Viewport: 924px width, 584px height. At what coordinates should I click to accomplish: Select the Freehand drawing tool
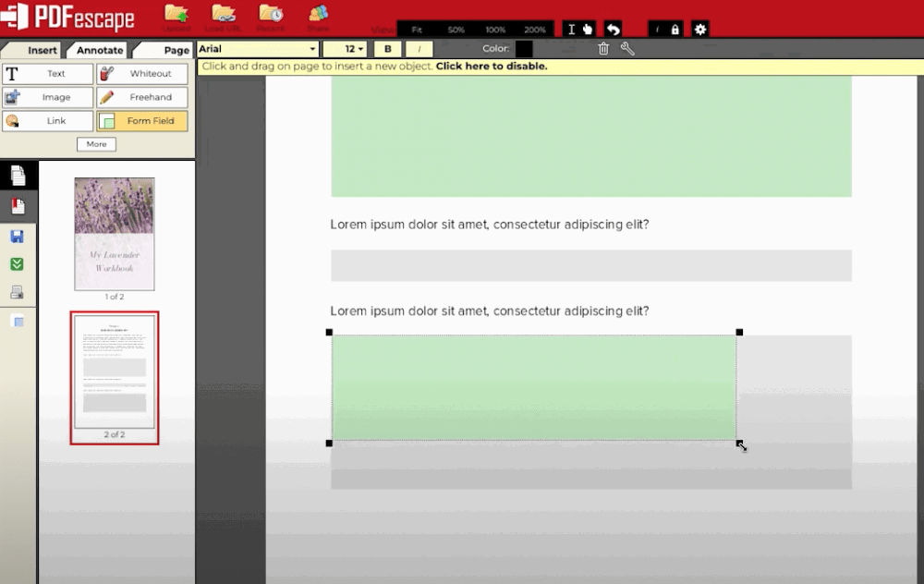141,97
